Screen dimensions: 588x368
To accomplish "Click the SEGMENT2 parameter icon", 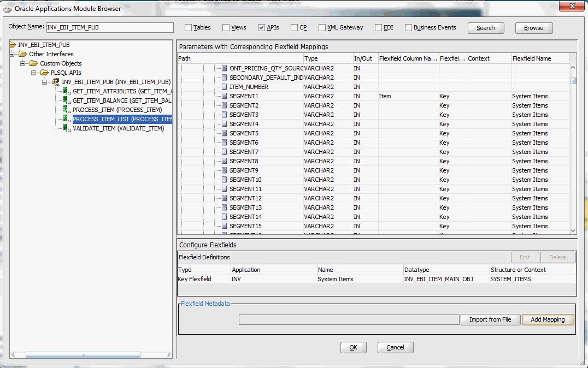I will pyautogui.click(x=224, y=105).
